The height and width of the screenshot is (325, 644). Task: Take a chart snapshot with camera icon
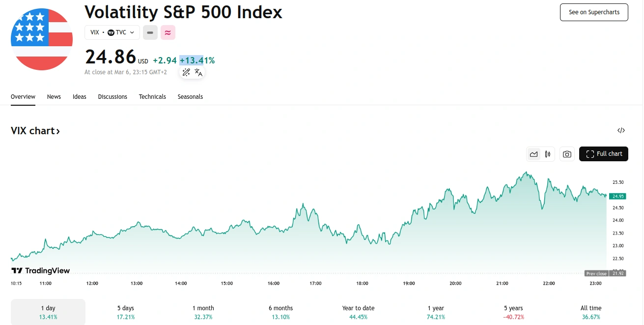(x=567, y=154)
